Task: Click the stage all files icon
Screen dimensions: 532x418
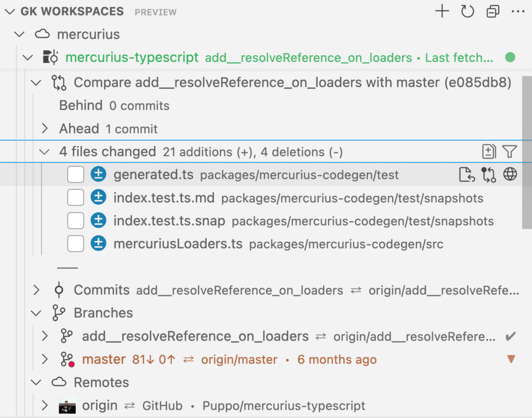Action: (488, 151)
